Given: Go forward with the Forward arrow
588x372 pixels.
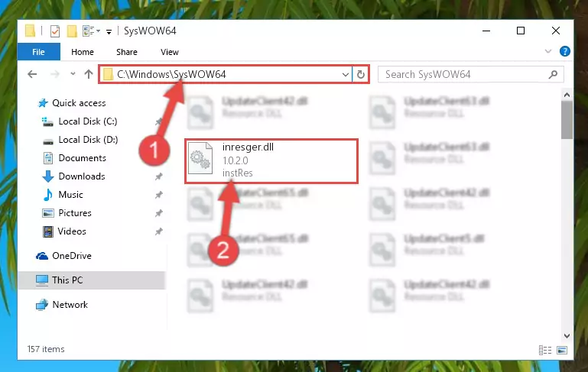Looking at the screenshot, I should [55, 74].
